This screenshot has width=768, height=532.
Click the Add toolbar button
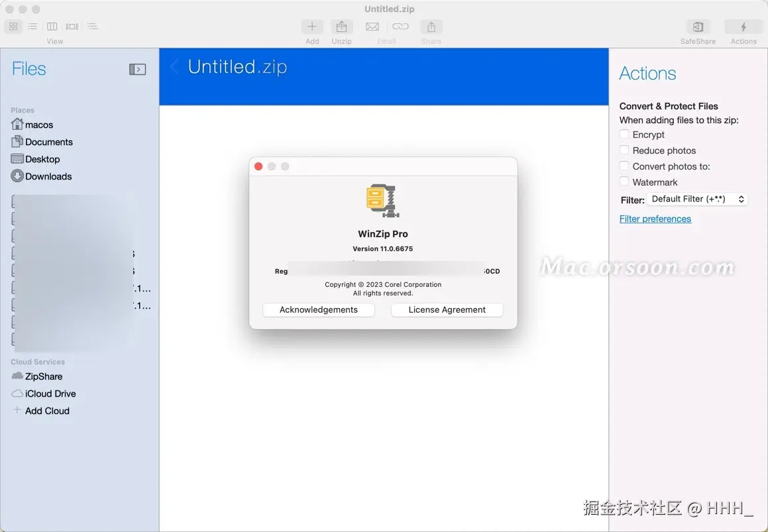coord(312,27)
